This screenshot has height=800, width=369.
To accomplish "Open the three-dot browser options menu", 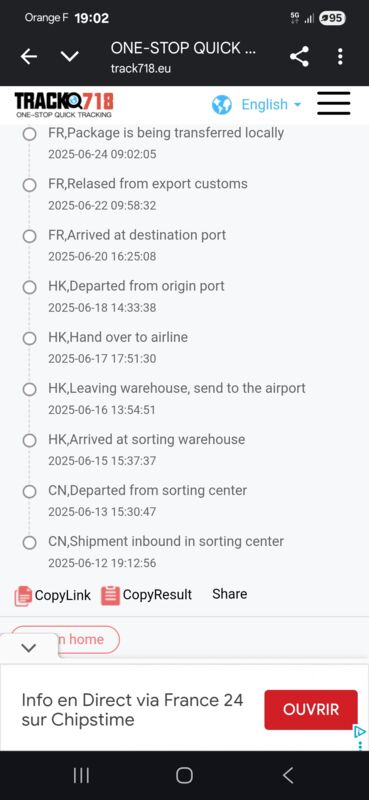I will (x=340, y=56).
